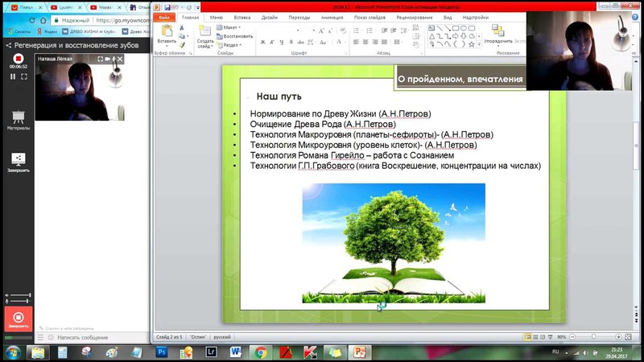Open the Макет layout dropdown

(x=230, y=27)
